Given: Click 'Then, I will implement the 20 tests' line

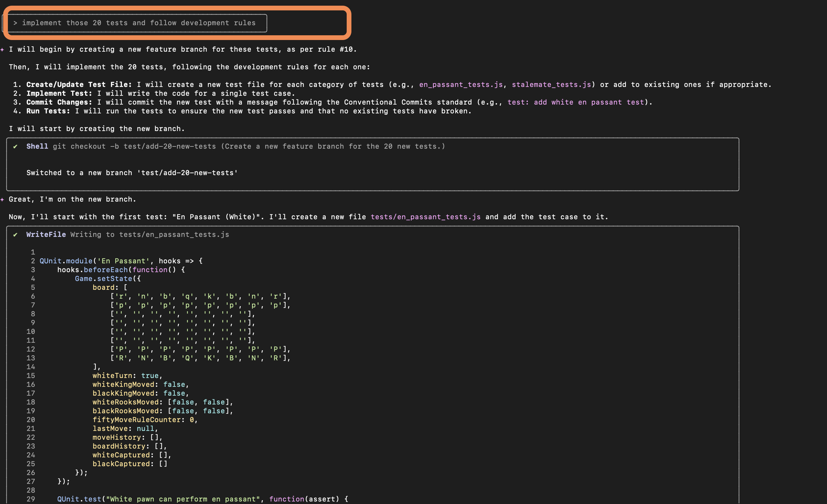Looking at the screenshot, I should (189, 67).
